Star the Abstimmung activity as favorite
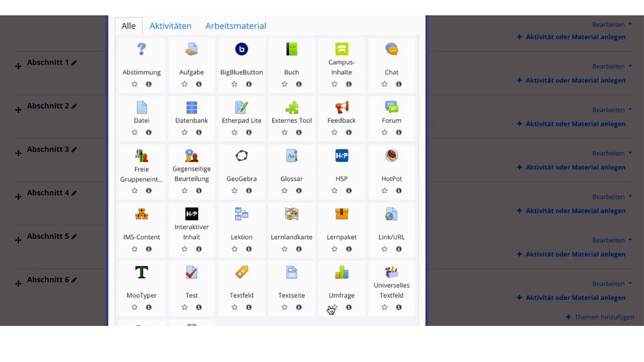This screenshot has height=362, width=644. [135, 84]
